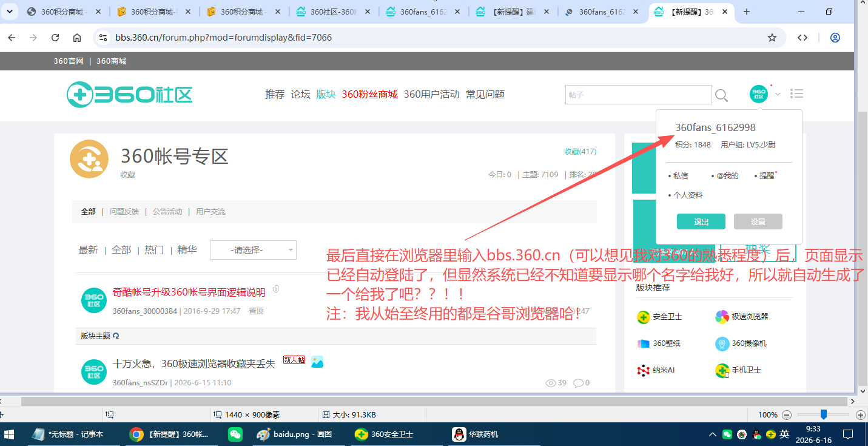Open the -请选择- dropdown
The height and width of the screenshot is (446, 868).
click(x=254, y=250)
